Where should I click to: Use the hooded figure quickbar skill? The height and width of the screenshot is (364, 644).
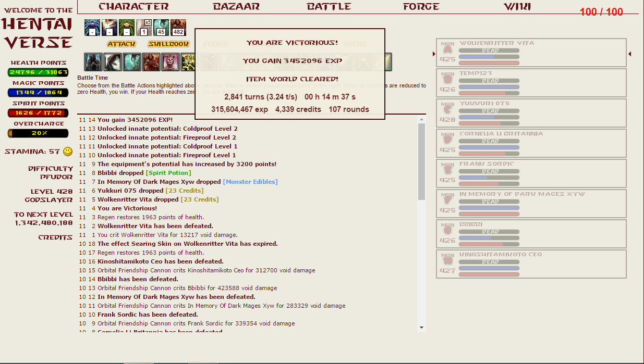point(93,62)
